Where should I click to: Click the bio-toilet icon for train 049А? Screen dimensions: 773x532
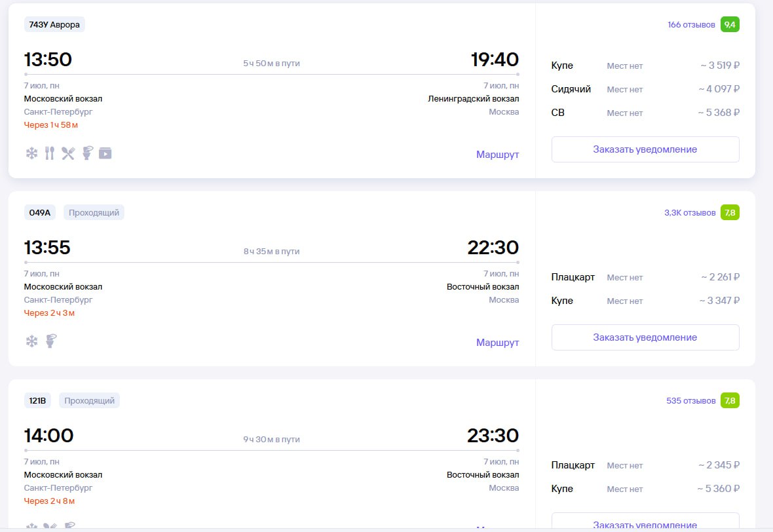[x=51, y=341]
